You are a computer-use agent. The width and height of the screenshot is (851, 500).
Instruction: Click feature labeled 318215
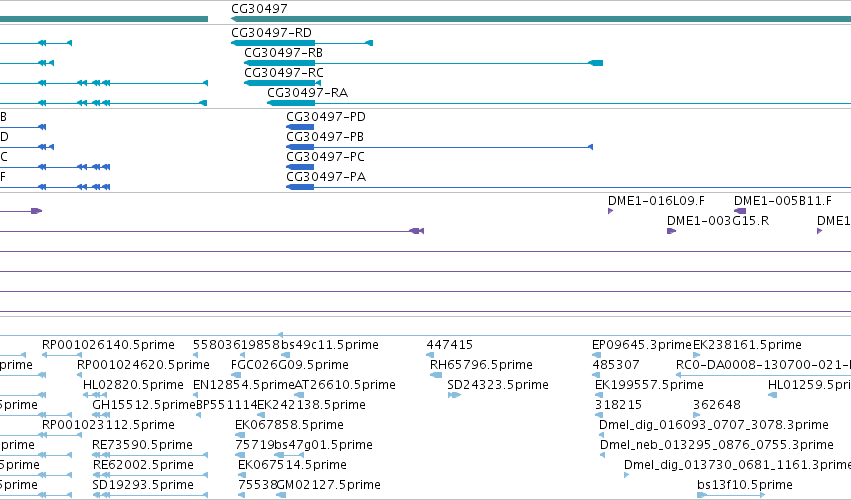(x=618, y=405)
